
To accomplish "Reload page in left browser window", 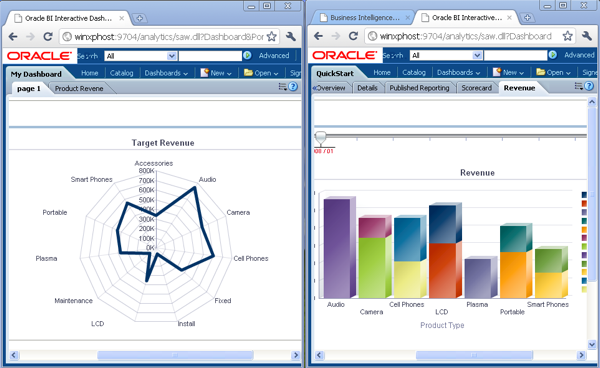I will coord(48,36).
